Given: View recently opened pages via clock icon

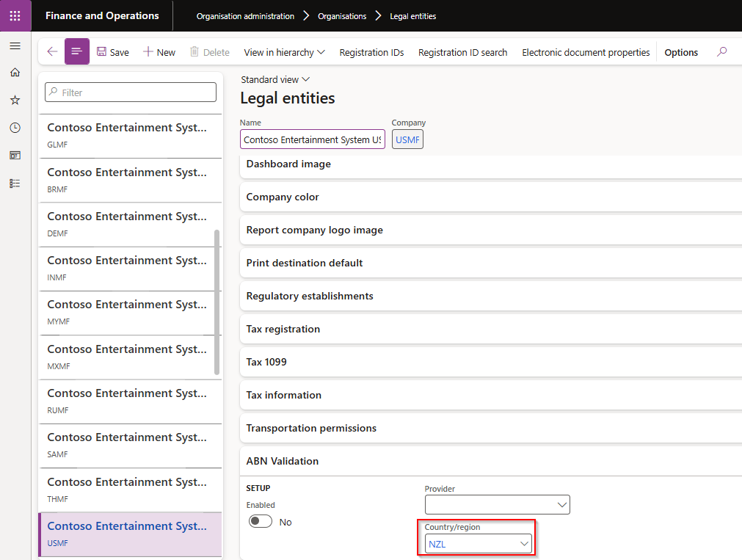Looking at the screenshot, I should pyautogui.click(x=15, y=127).
